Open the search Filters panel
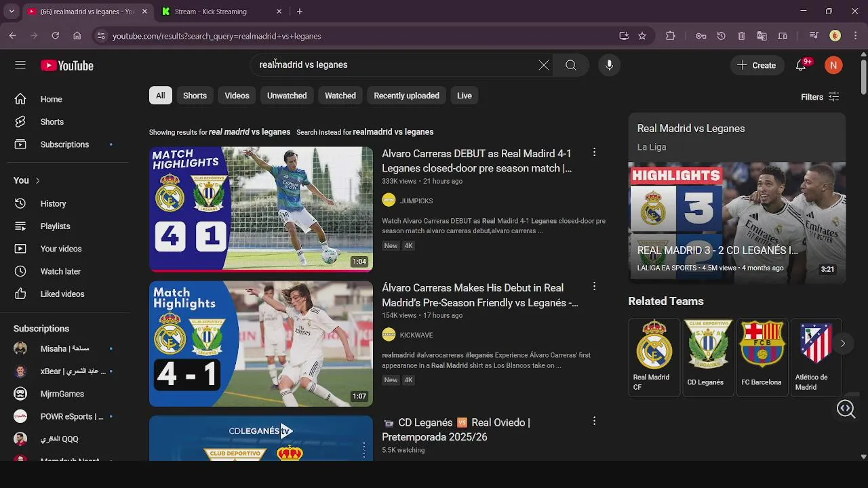Screen dimensions: 868x488 click(820, 97)
